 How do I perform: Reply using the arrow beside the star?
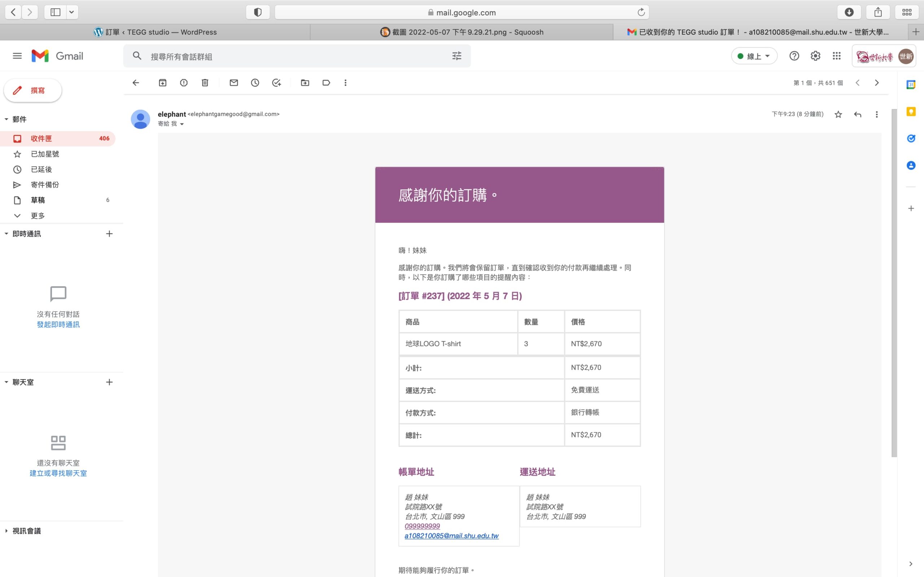click(x=858, y=114)
